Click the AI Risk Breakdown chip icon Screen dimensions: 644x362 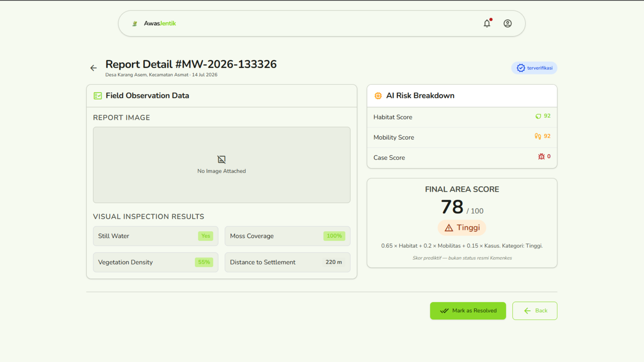coord(378,96)
